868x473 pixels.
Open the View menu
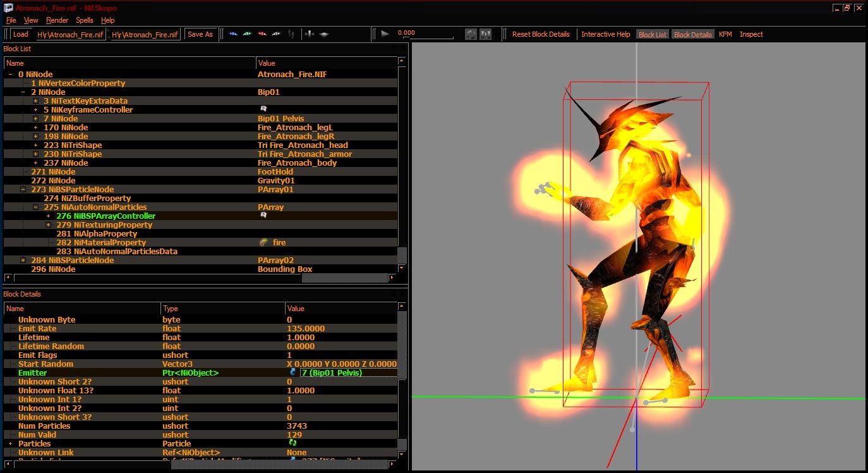coord(31,20)
